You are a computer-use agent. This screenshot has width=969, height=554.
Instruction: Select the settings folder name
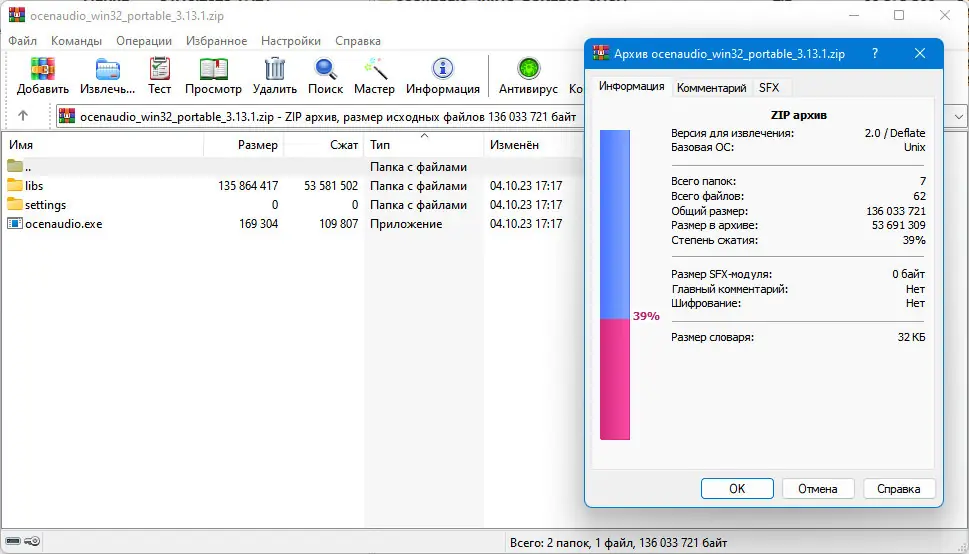tap(45, 205)
